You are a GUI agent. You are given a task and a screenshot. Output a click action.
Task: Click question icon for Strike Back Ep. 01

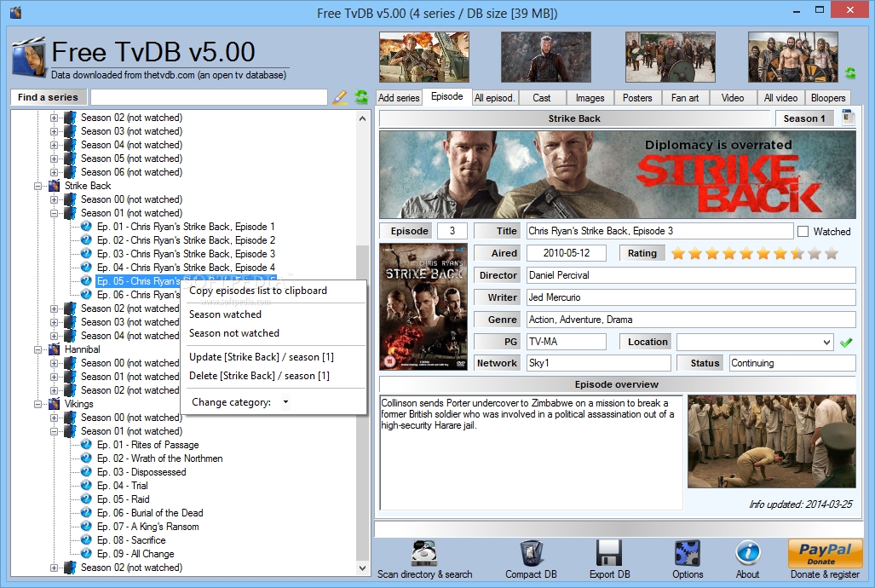click(86, 226)
